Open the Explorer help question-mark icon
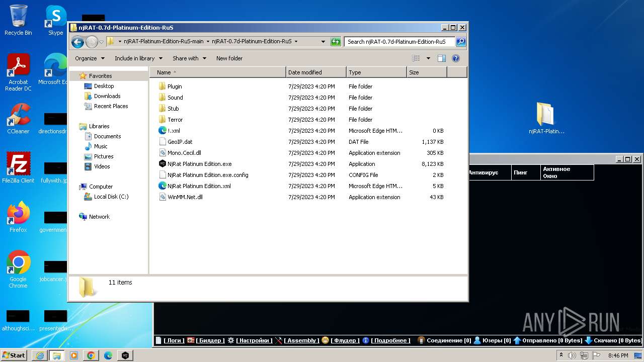The width and height of the screenshot is (644, 362). pos(456,58)
